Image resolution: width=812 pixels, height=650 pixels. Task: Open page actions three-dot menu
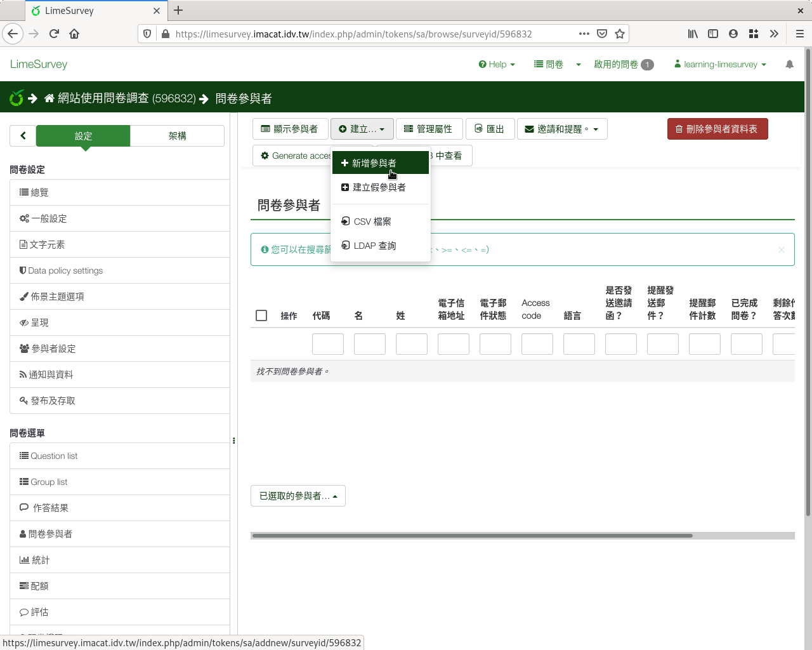click(x=584, y=34)
